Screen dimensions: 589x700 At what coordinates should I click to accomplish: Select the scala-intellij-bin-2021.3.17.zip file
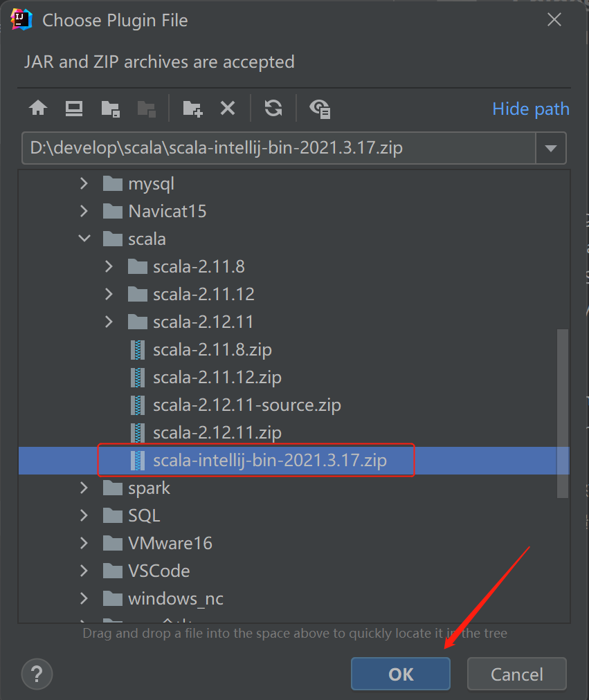click(x=294, y=460)
